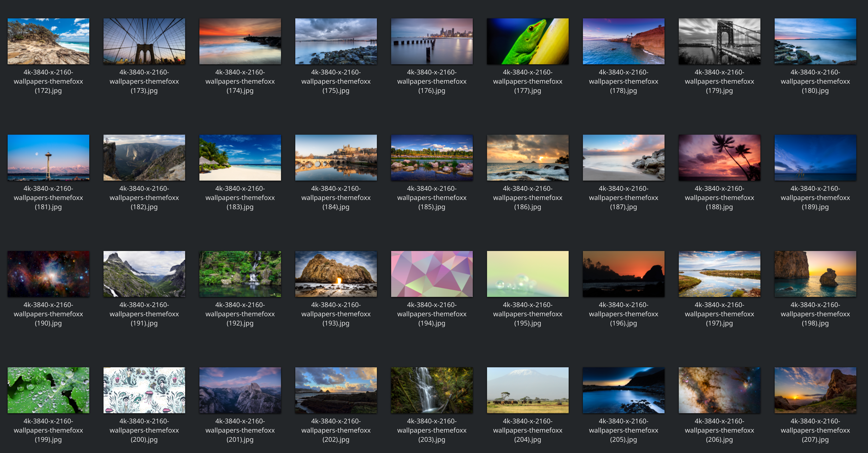Image resolution: width=868 pixels, height=453 pixels.
Task: Select the Kilimanjaro elephants wallpaper (204).jpg
Action: [527, 390]
